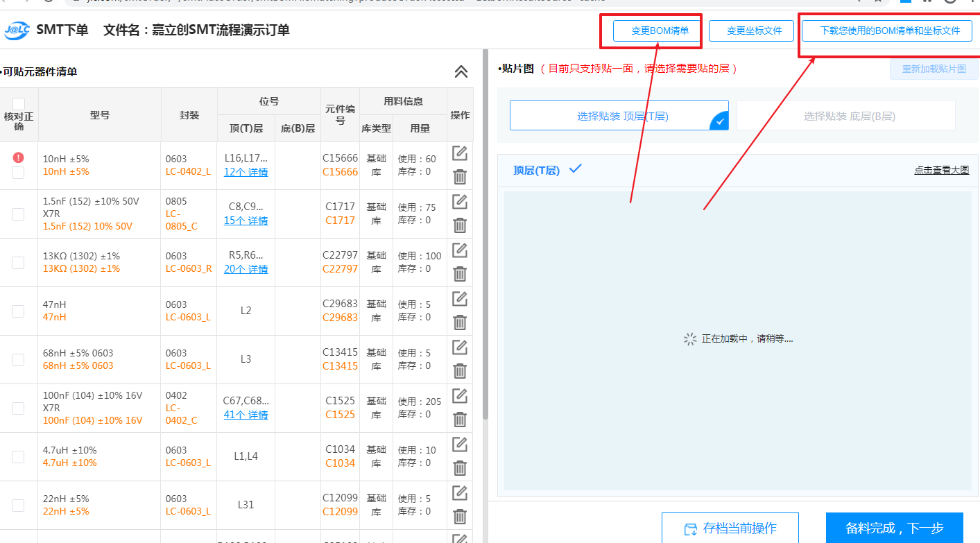Screen dimensions: 980x543
Task: Select 选择贴装 底层(B层) tab
Action: (x=845, y=116)
